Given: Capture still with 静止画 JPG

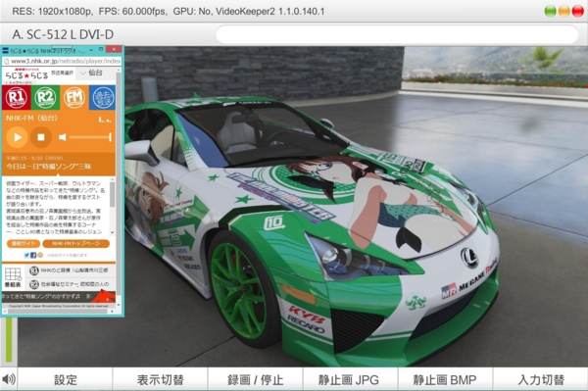Looking at the screenshot, I should tap(349, 380).
